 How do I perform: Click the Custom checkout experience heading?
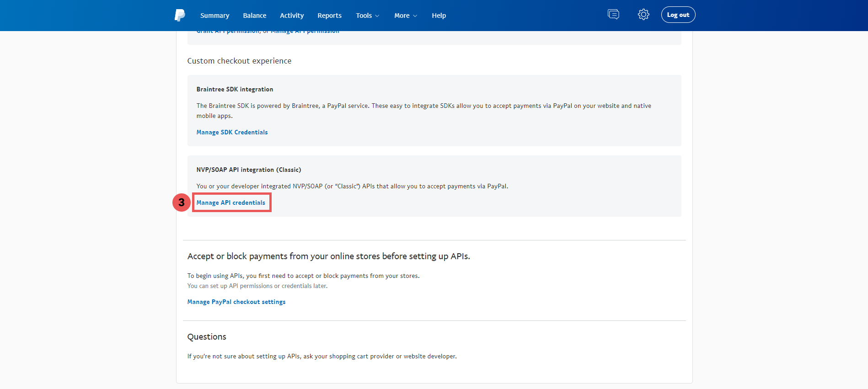239,61
